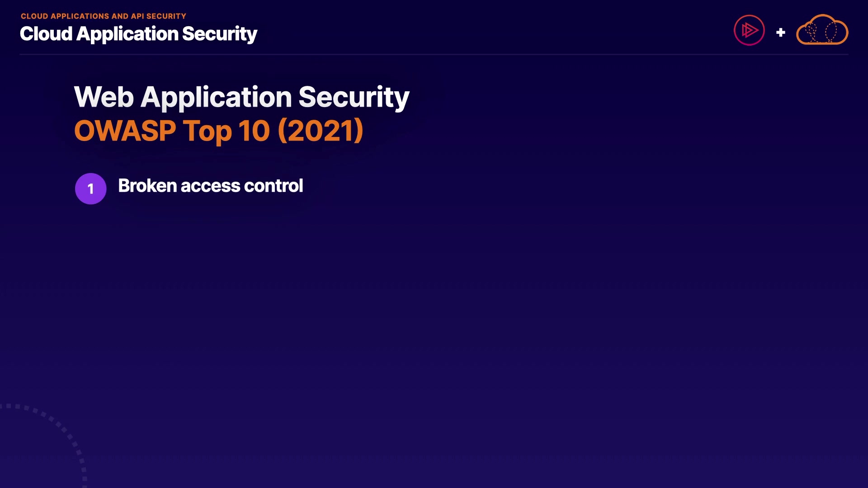Click the word "Cloud" in the slide title

(46, 34)
